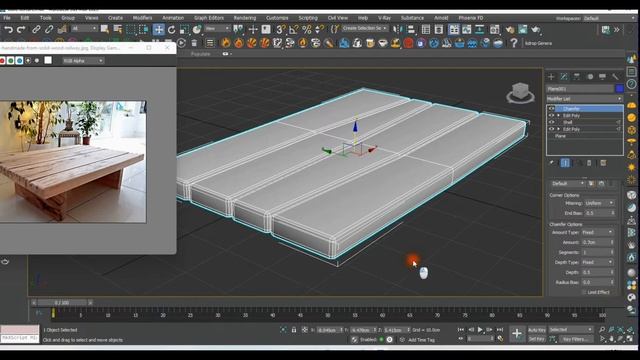640x360 pixels.
Task: Expand the upper Edit Poly modifier sub-objects
Action: pos(558,116)
